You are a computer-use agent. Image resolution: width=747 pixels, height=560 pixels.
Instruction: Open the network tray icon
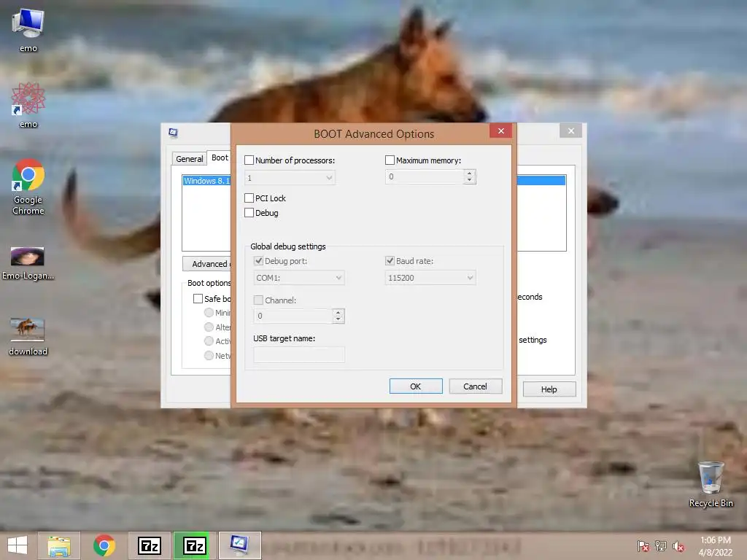click(661, 546)
